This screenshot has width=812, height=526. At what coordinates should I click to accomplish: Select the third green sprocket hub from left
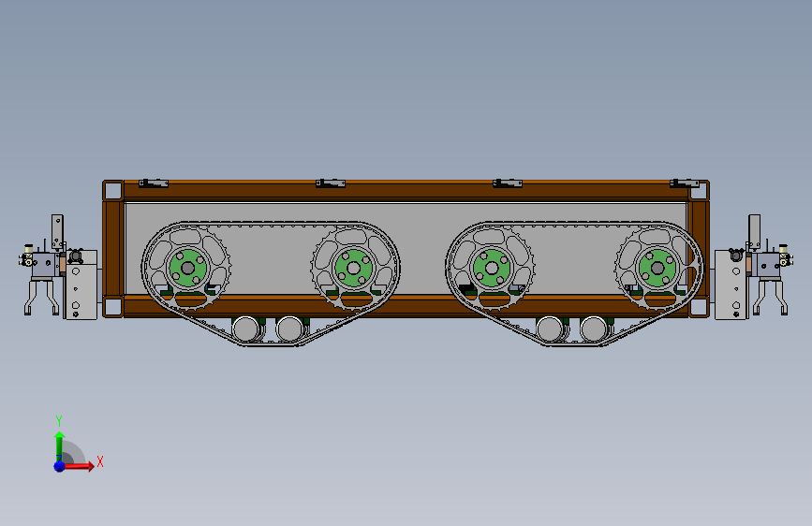(492, 268)
